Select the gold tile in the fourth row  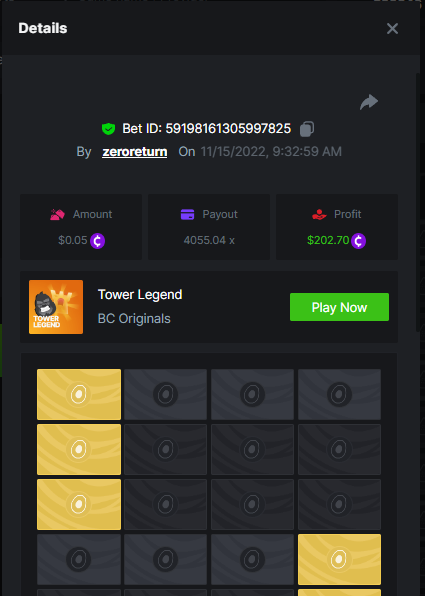tap(339, 560)
